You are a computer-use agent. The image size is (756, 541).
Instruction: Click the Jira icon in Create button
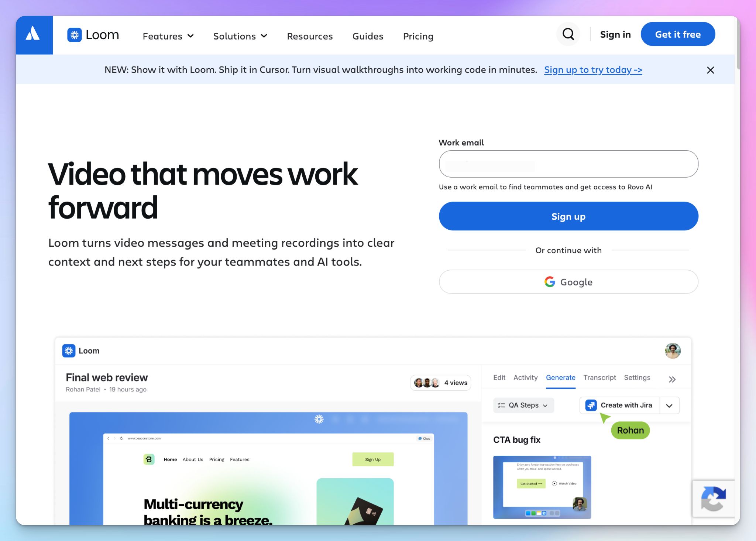[x=591, y=405]
